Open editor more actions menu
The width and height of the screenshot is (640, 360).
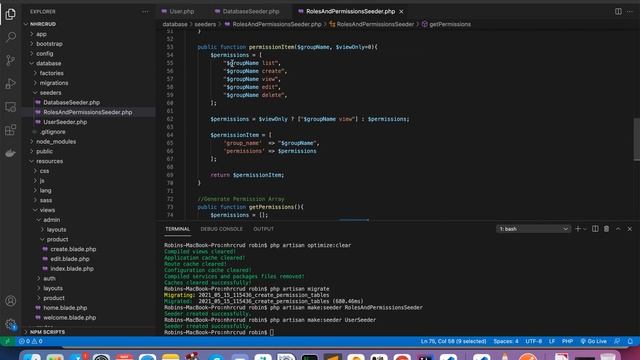[630, 11]
